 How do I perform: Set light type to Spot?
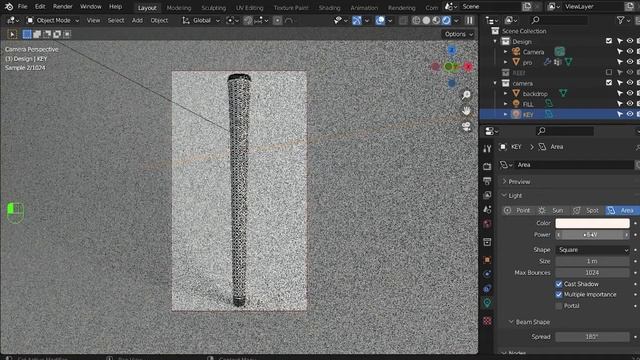pos(586,210)
